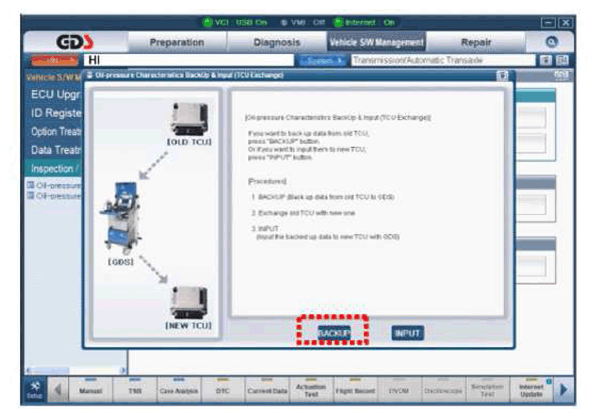597x418 pixels.
Task: Select ID Register in the sidebar
Action: [56, 113]
